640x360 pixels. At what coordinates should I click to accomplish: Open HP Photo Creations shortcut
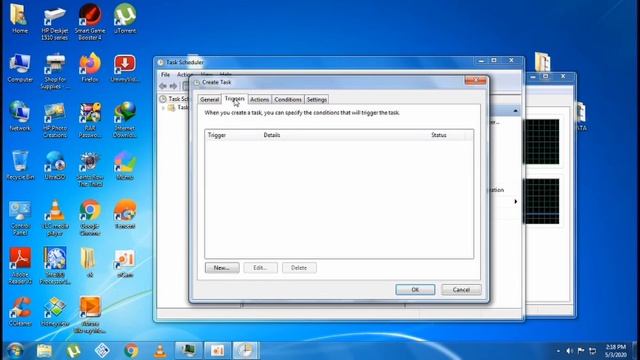[55, 121]
